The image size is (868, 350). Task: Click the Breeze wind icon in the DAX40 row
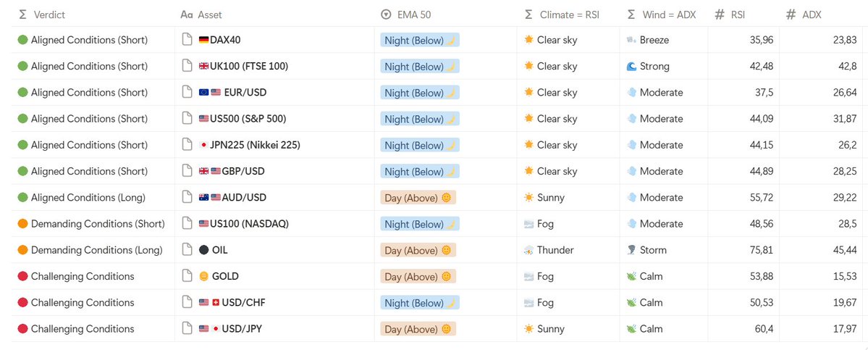tap(631, 40)
